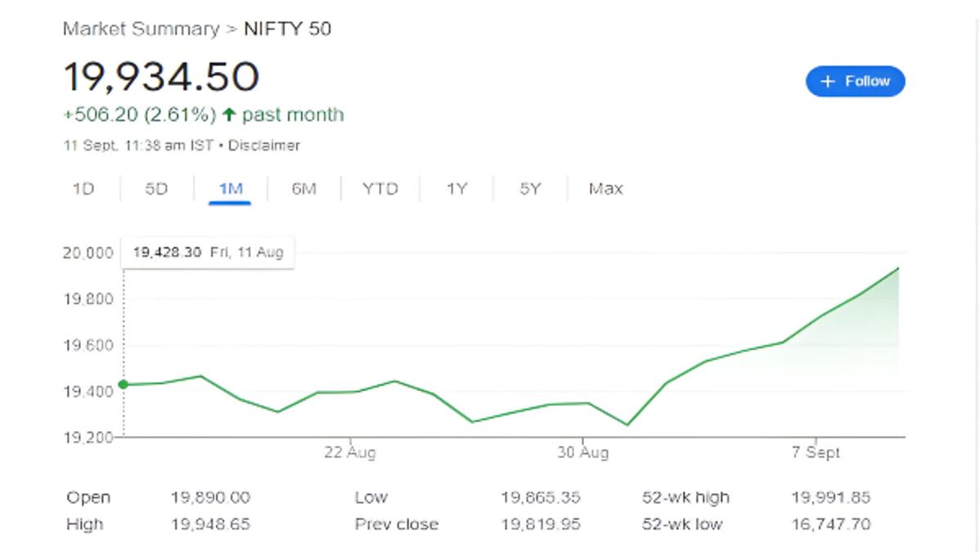Click the 30 Aug axis marker
The height and width of the screenshot is (552, 980).
tap(582, 452)
